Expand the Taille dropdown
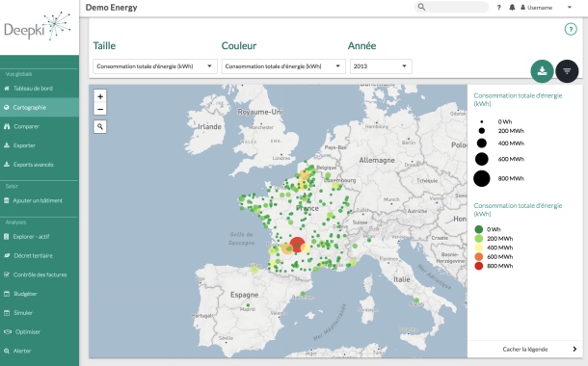This screenshot has height=366, width=588. 155,66
